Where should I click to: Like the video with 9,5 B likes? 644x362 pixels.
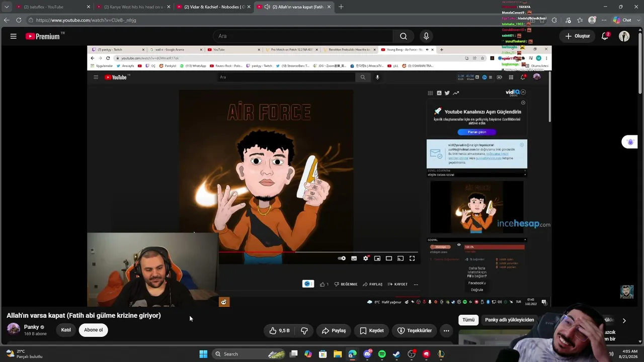(280, 330)
